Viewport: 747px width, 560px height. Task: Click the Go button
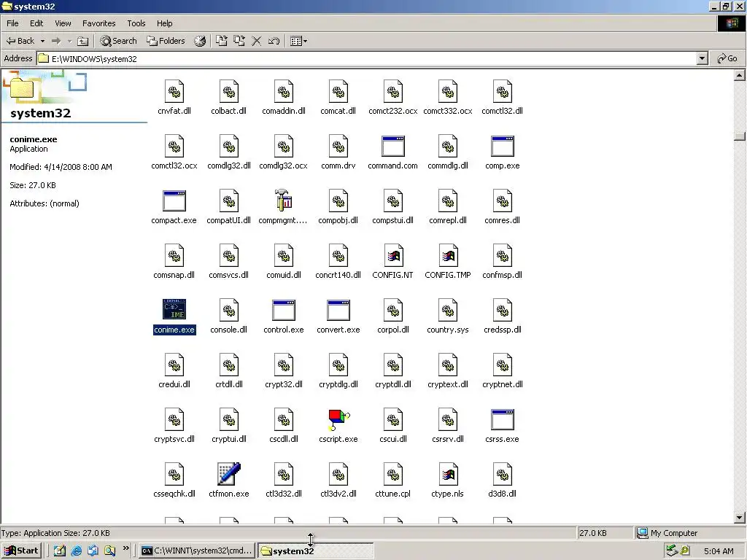click(x=727, y=58)
